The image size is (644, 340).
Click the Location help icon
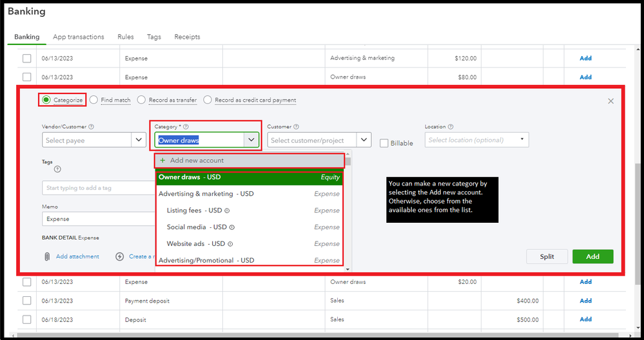point(451,127)
